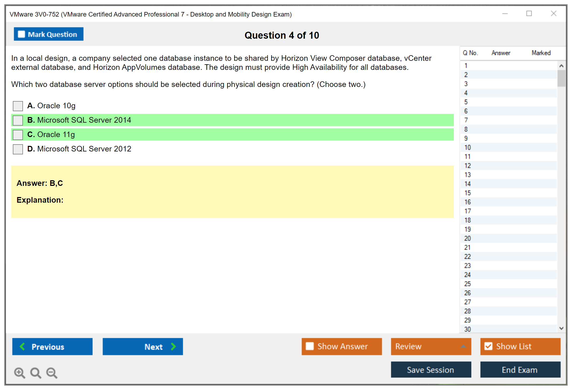Click the Save Session button
574x392 pixels.
[x=431, y=370]
